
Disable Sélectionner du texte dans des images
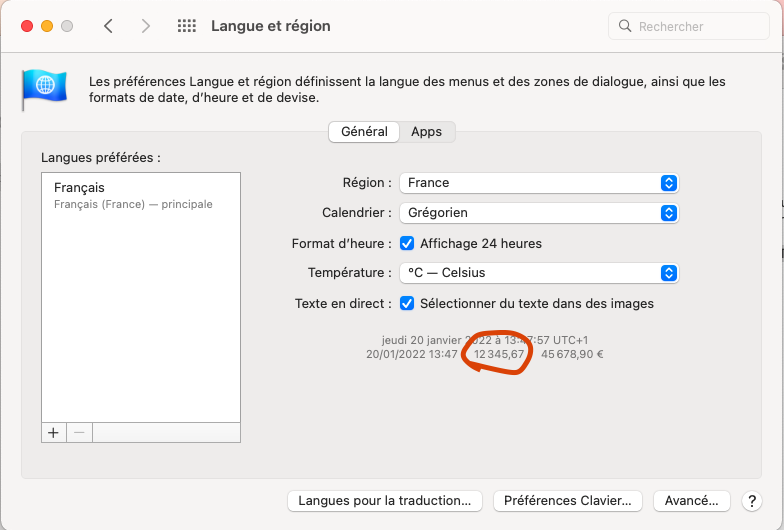coord(408,303)
